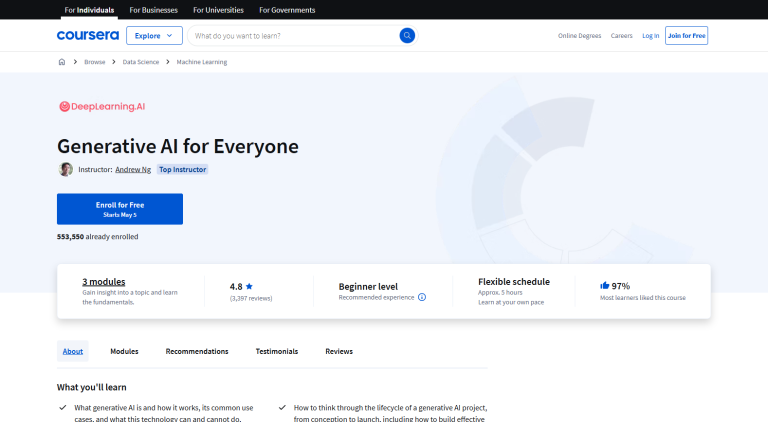Open the home icon in breadcrumb
This screenshot has width=768, height=422.
62,62
